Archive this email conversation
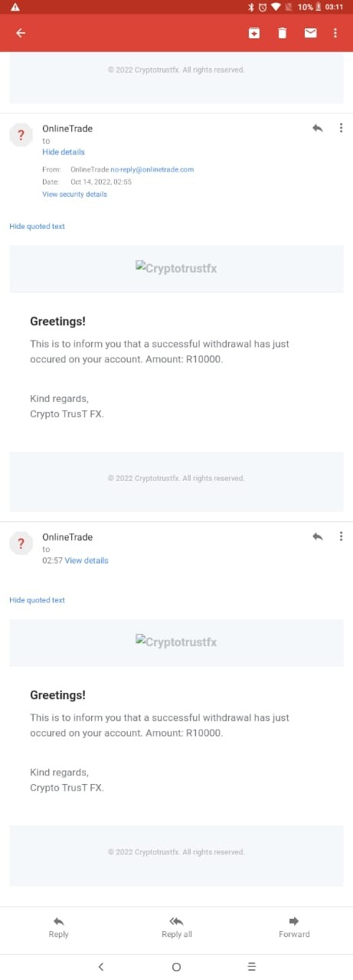This screenshot has width=353, height=980. click(x=253, y=33)
